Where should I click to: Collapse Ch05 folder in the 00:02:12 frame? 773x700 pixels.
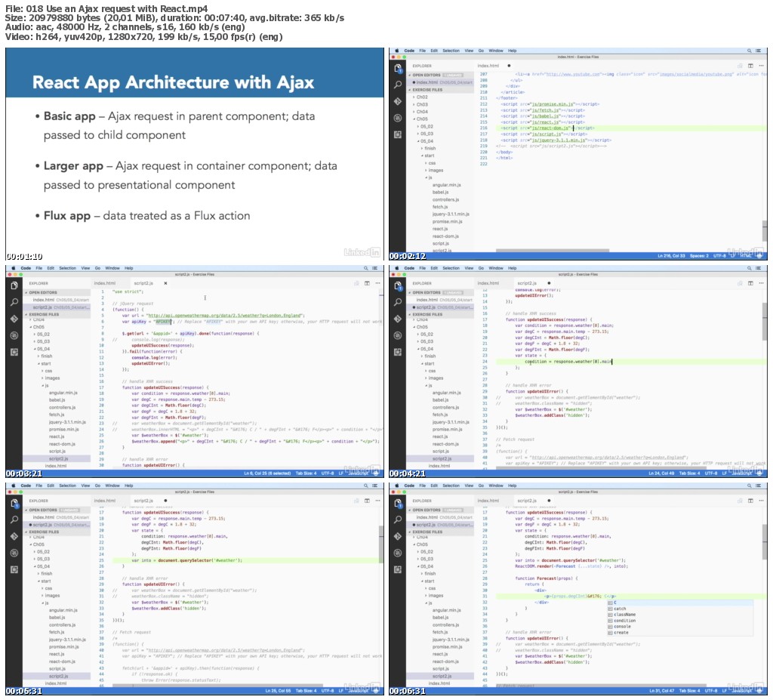[x=421, y=119]
